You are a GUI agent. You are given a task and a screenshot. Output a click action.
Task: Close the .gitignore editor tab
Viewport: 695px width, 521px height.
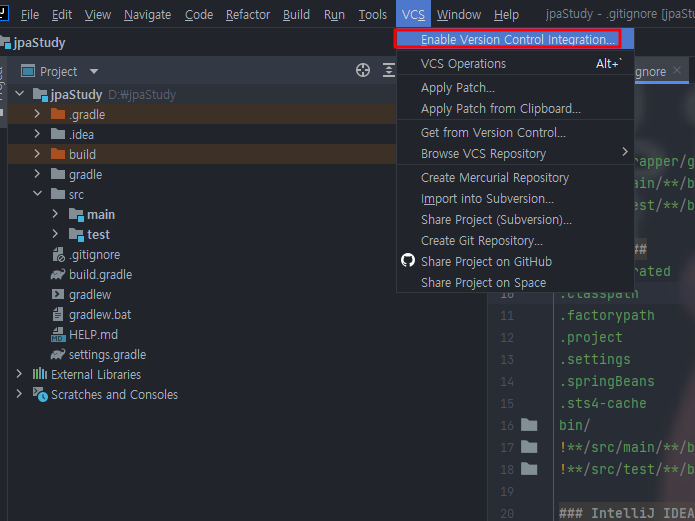[676, 70]
